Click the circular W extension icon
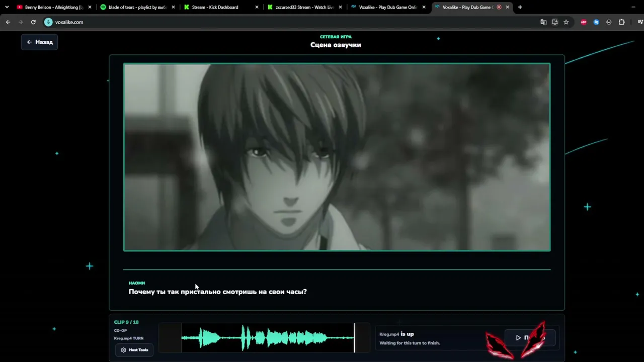The image size is (644, 362). click(609, 22)
